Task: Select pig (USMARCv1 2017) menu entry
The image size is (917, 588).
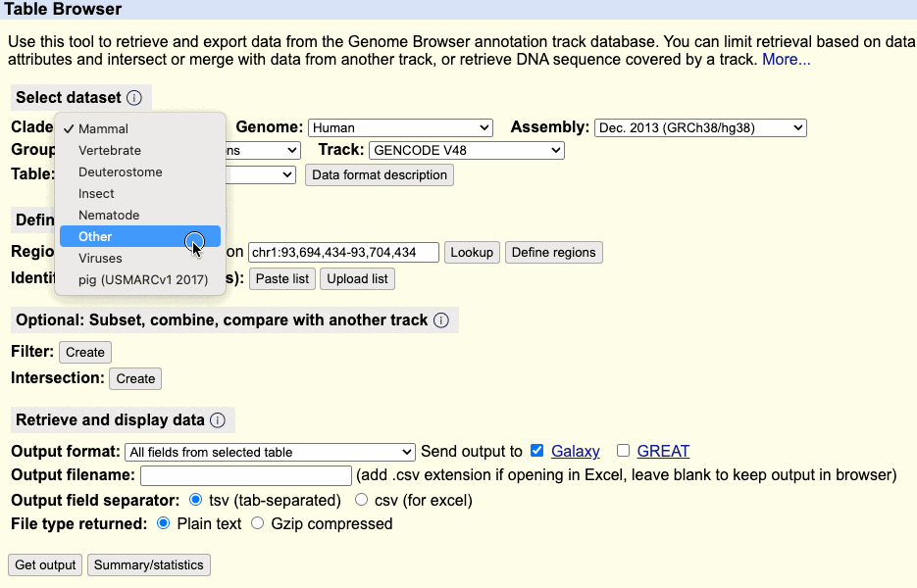Action: (143, 279)
